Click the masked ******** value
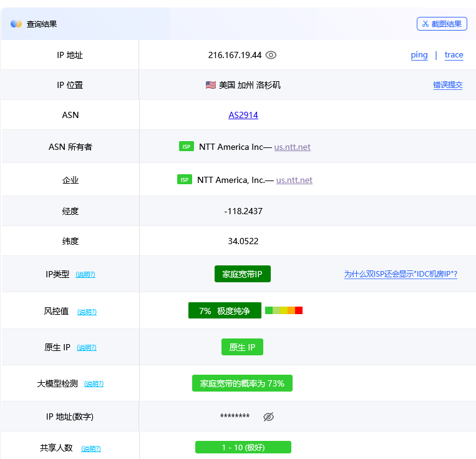476x459 pixels. pyautogui.click(x=235, y=416)
